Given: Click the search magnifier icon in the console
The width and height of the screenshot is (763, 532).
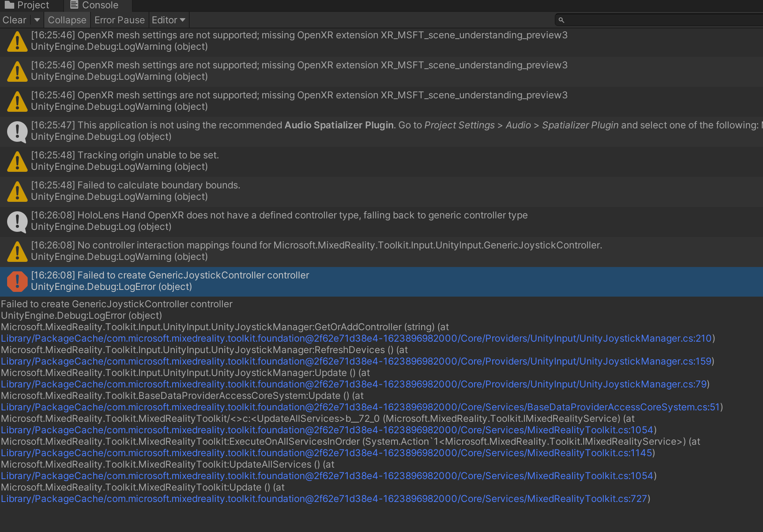Looking at the screenshot, I should pos(561,20).
